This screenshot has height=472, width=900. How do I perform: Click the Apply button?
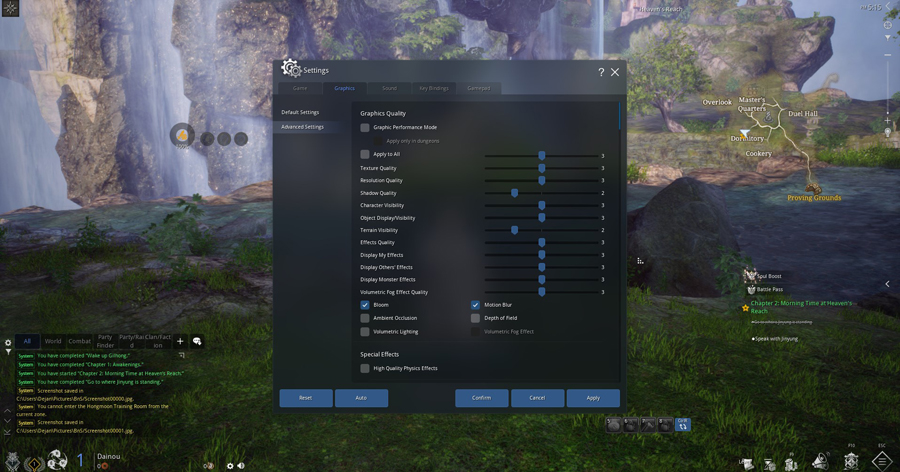pyautogui.click(x=593, y=398)
